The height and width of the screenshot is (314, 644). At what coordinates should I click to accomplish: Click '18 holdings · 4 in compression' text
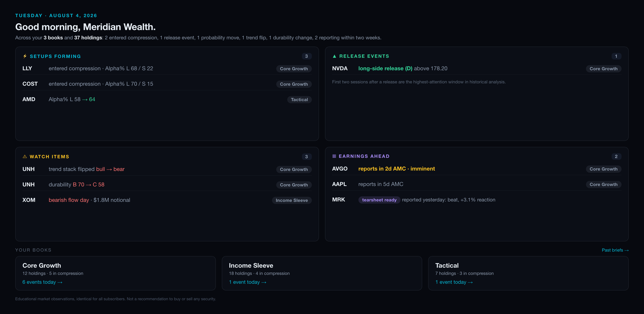(259, 273)
